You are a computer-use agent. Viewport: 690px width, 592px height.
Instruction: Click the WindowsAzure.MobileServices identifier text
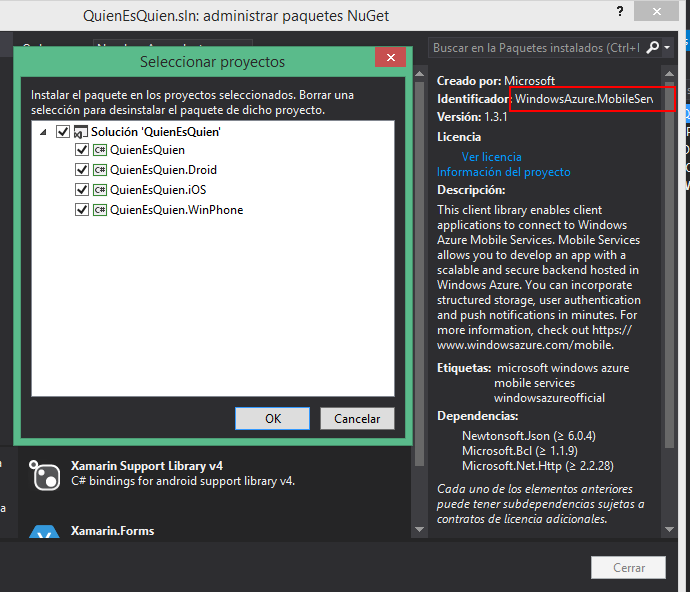pyautogui.click(x=584, y=99)
